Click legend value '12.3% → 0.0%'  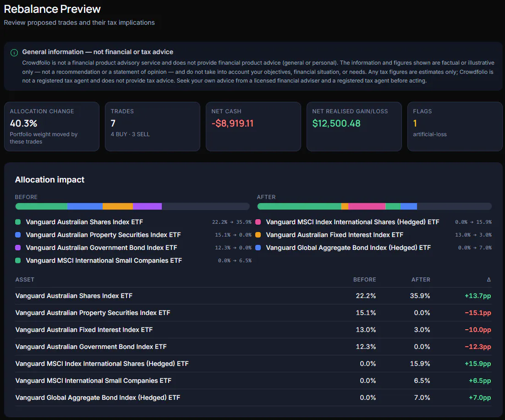click(x=233, y=248)
